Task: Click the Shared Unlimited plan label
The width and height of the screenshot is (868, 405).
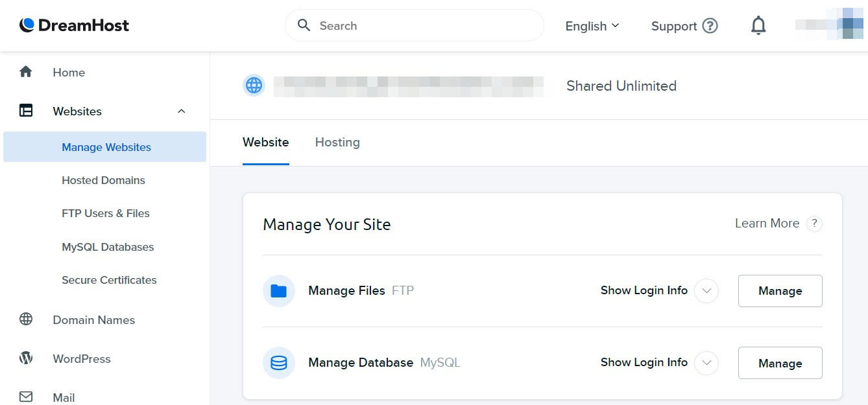Action: 621,86
